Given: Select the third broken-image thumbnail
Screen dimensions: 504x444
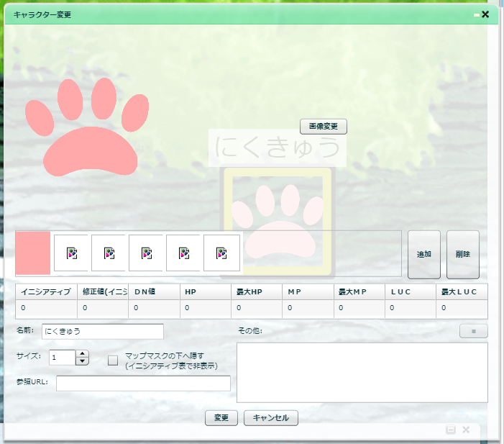Looking at the screenshot, I should (146, 253).
